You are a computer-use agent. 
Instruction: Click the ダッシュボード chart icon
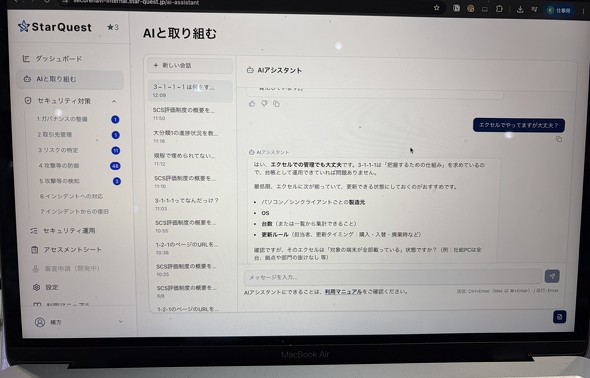coord(26,59)
